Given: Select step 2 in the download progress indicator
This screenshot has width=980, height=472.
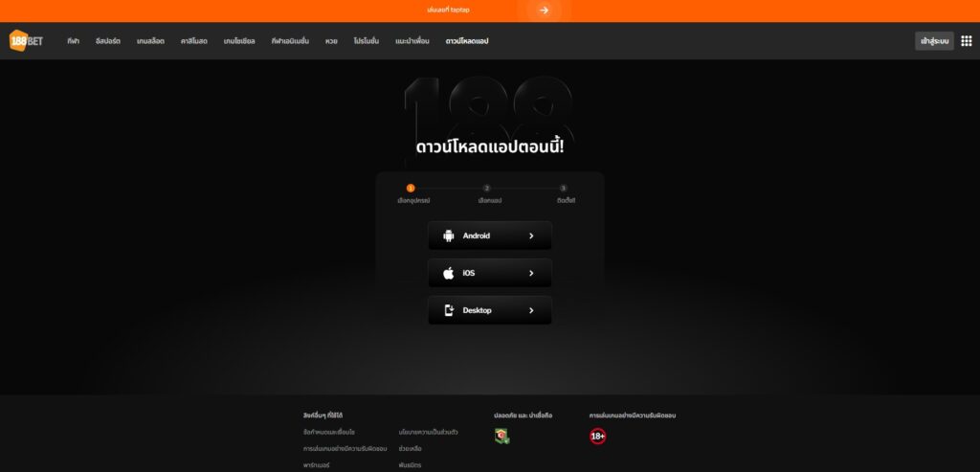Looking at the screenshot, I should [487, 189].
